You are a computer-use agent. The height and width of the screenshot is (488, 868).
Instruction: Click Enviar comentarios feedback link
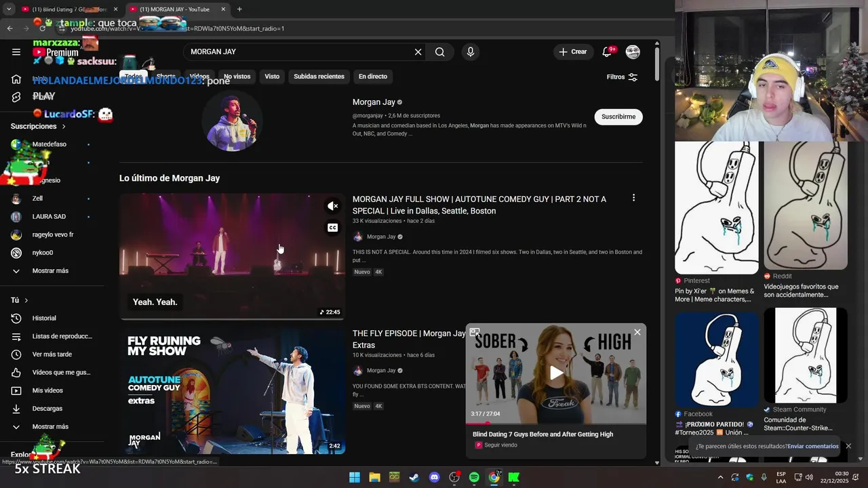point(813,447)
